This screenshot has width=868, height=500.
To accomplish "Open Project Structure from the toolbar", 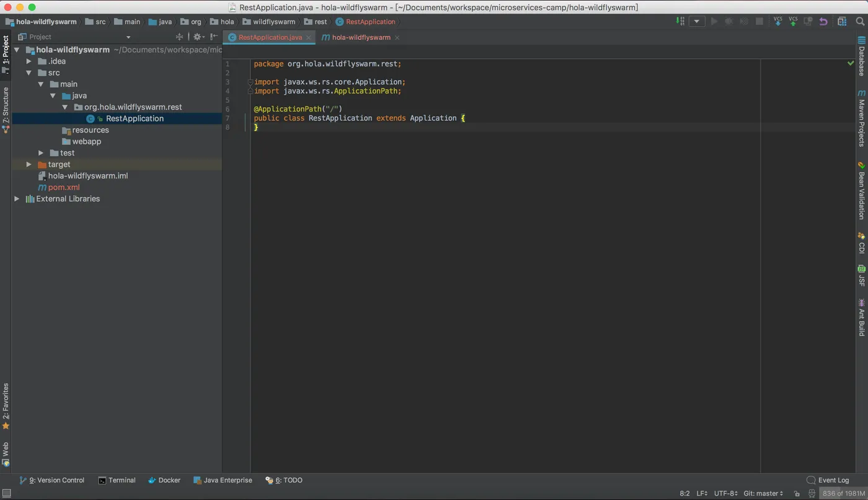I will tap(842, 22).
